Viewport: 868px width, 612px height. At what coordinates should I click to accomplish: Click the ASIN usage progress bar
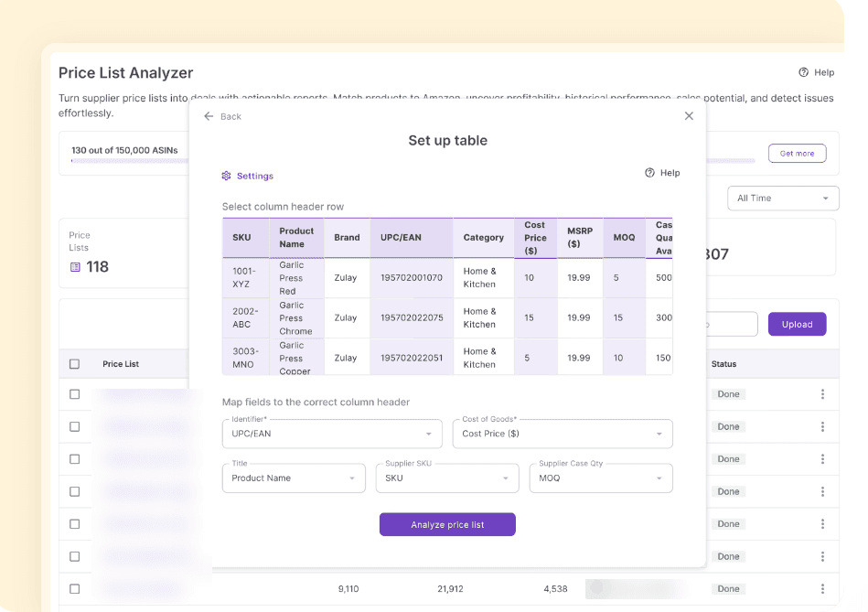click(x=130, y=161)
